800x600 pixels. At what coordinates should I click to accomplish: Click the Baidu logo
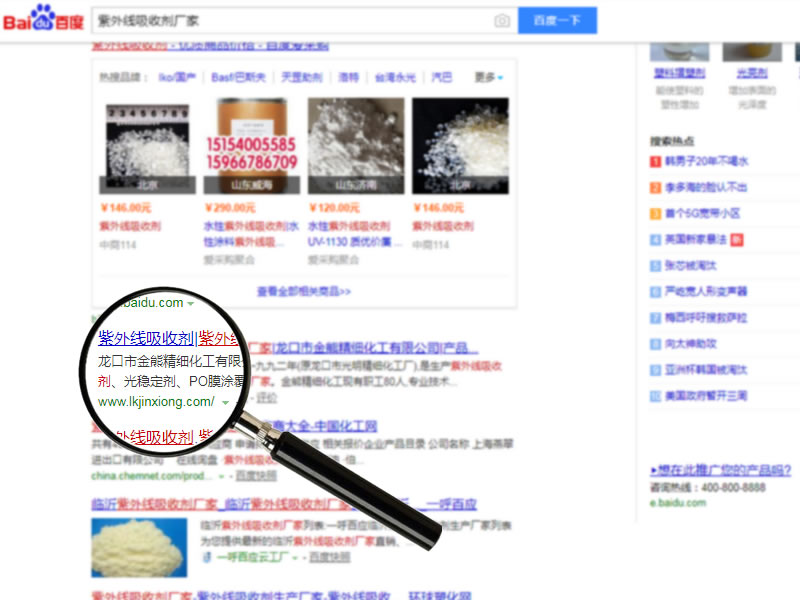click(43, 19)
